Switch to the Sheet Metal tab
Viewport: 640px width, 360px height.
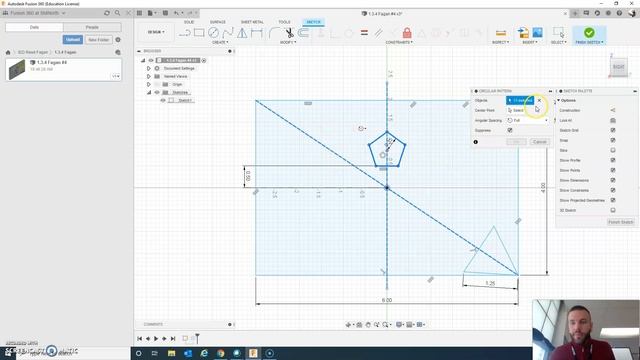[x=252, y=22]
